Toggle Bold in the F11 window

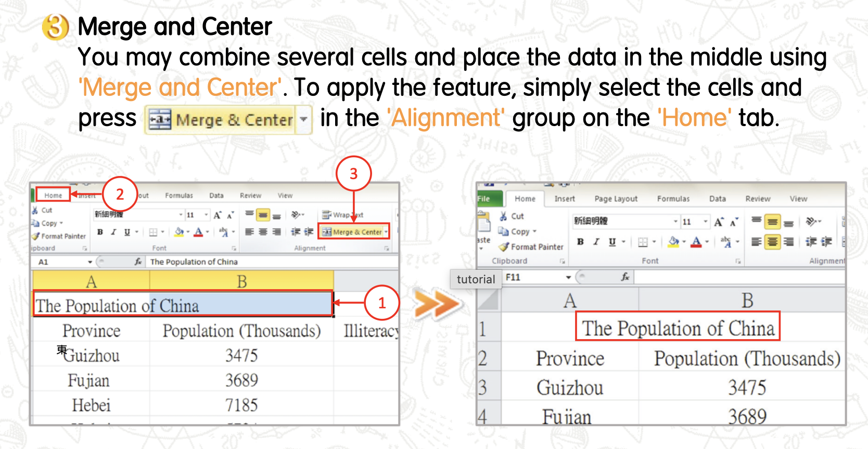[580, 242]
